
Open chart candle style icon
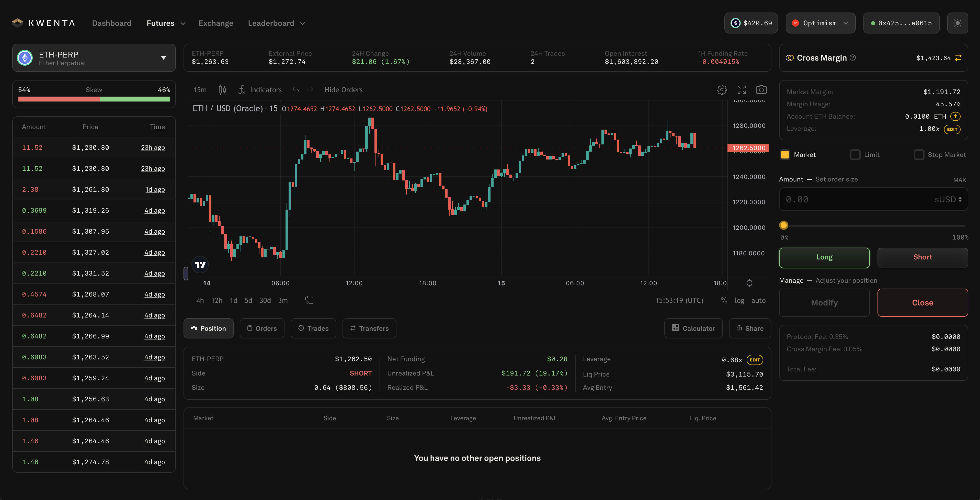coord(222,90)
